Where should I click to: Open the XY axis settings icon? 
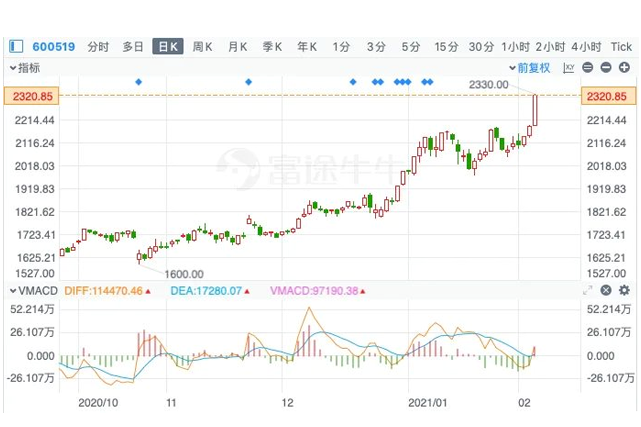pyautogui.click(x=569, y=68)
